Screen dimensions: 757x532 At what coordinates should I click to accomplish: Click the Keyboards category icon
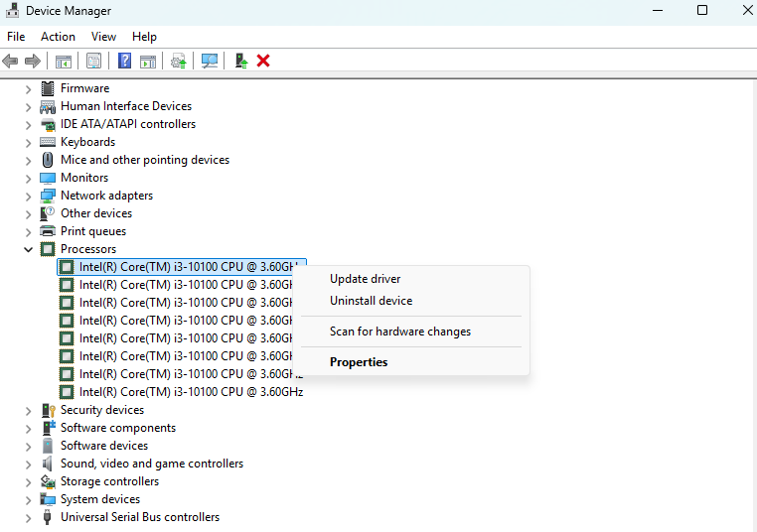48,142
